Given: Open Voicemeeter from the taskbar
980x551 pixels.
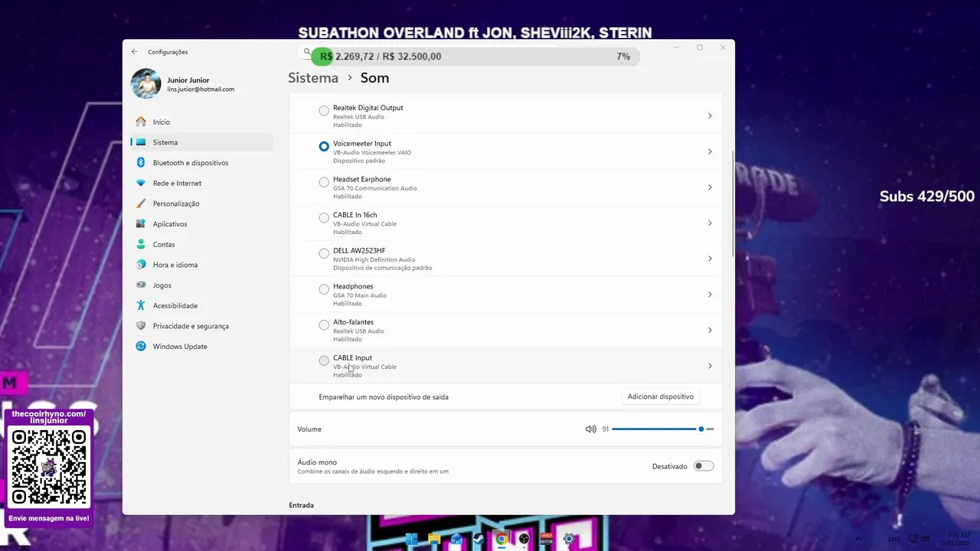Looking at the screenshot, I should tap(546, 539).
